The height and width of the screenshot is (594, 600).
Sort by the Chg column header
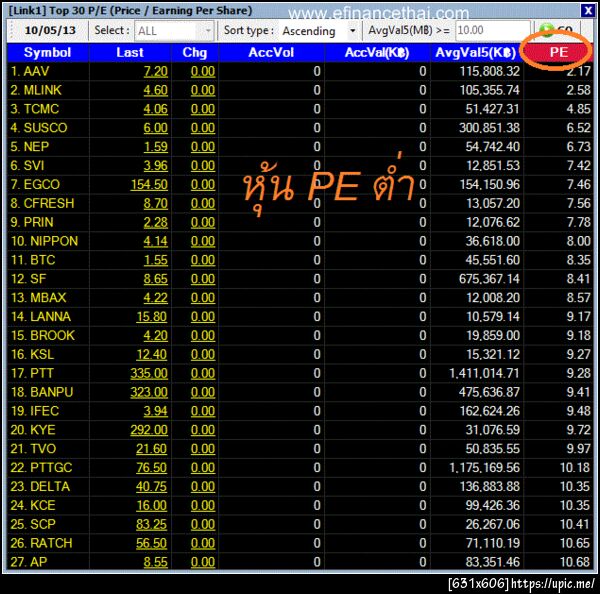coord(195,52)
